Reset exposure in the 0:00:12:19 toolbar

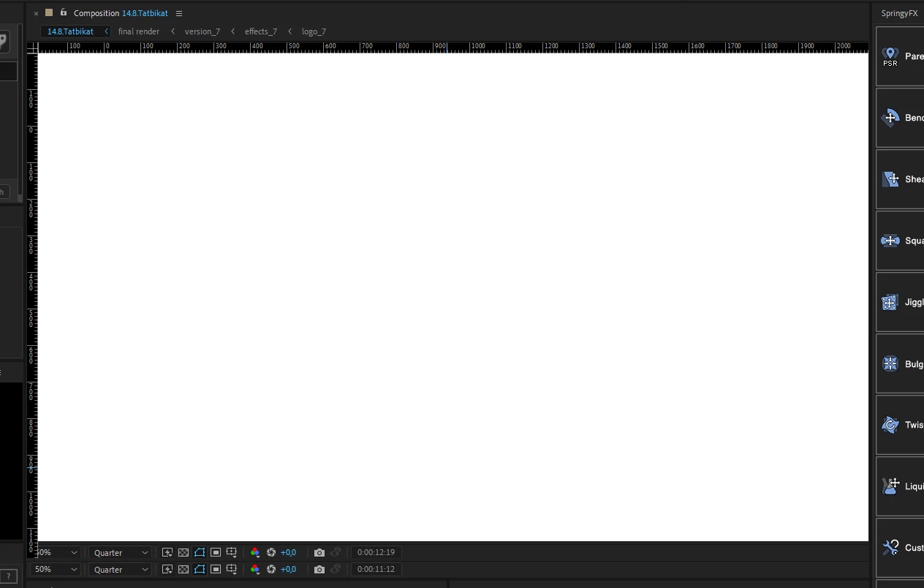(x=271, y=552)
